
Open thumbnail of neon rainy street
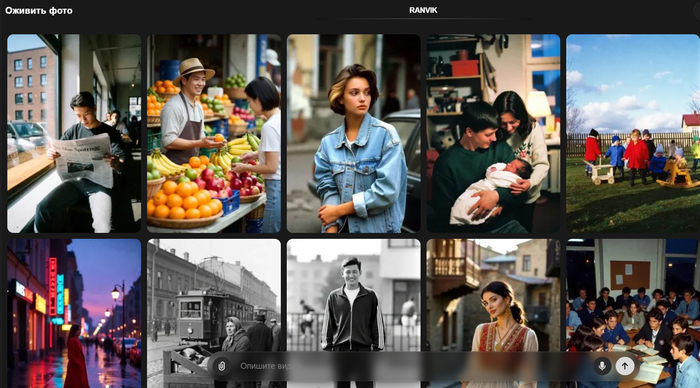[74, 313]
